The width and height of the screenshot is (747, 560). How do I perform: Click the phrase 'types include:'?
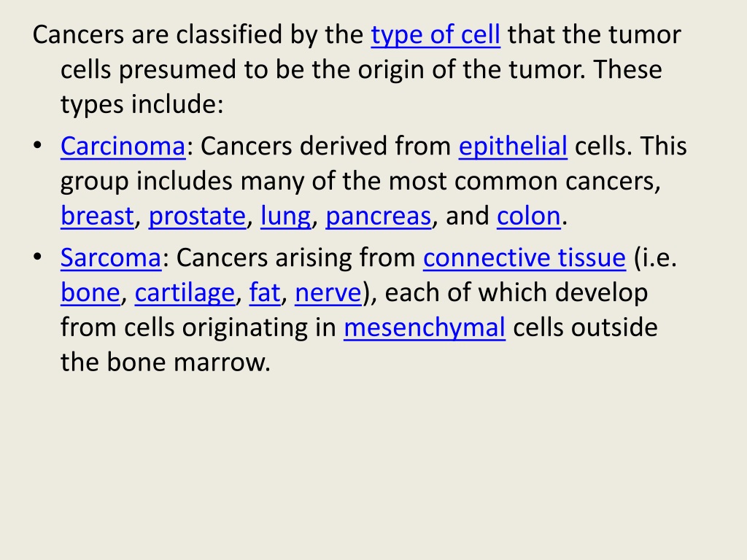[x=142, y=105]
